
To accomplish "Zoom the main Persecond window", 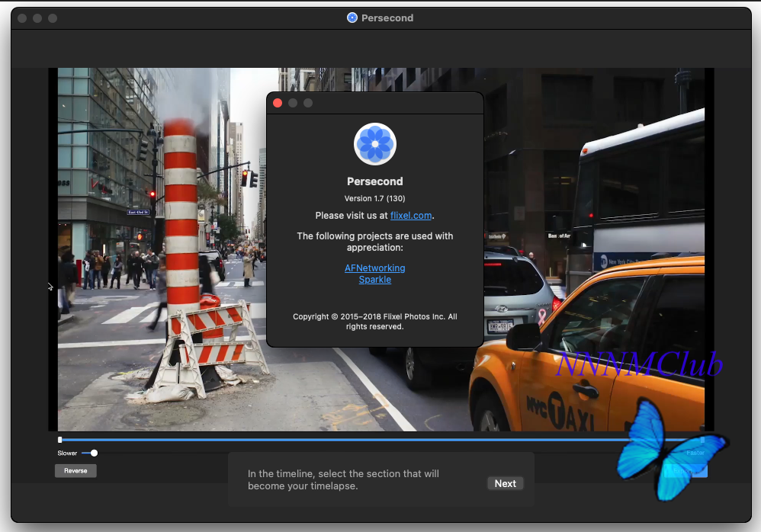I will click(x=53, y=18).
